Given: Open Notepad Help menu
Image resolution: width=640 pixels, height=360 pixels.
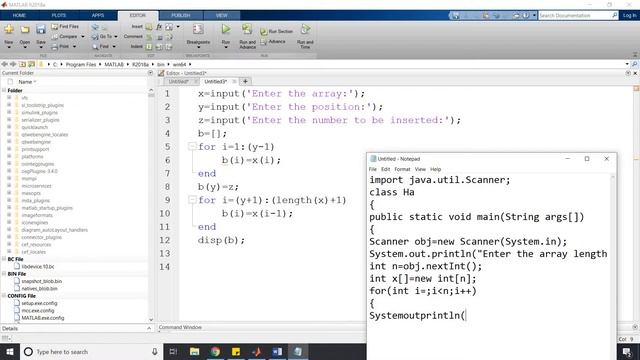Looking at the screenshot, I should (436, 169).
